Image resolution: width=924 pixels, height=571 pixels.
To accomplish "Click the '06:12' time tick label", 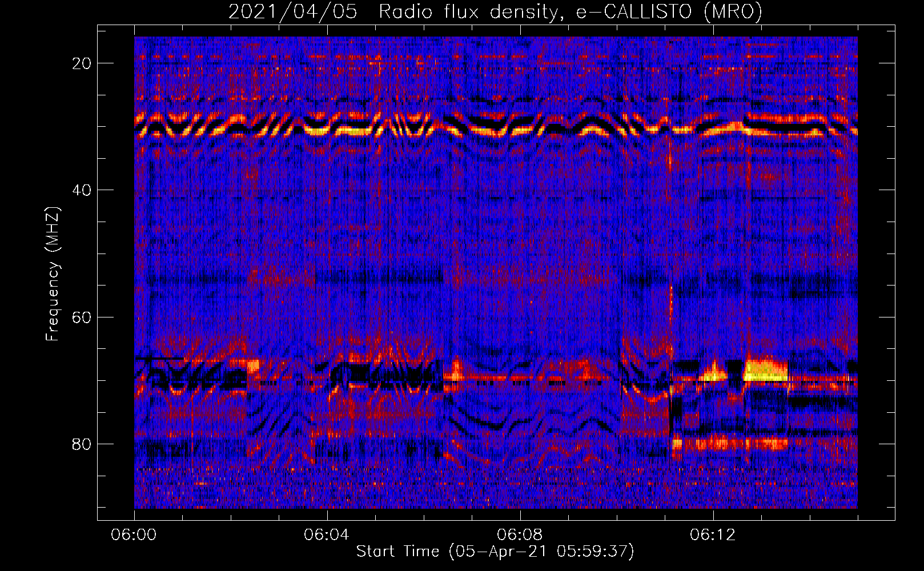I will (x=713, y=534).
